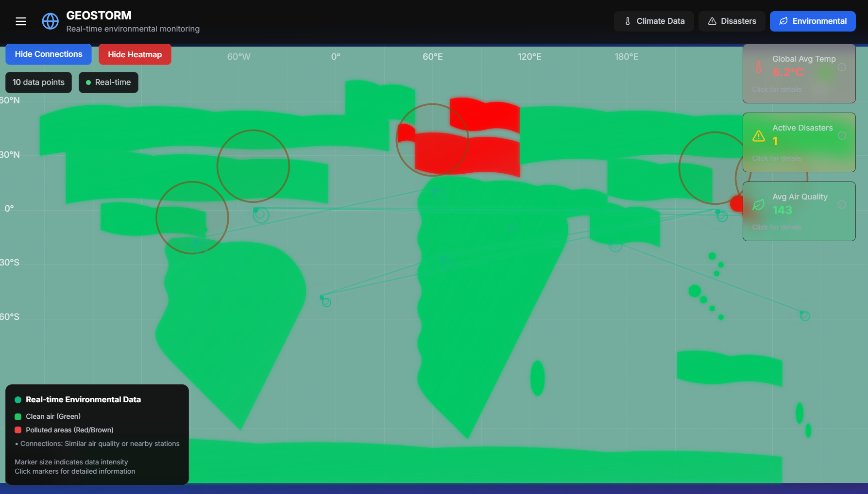
Task: Click info icon on Avg Air Quality
Action: (x=842, y=205)
